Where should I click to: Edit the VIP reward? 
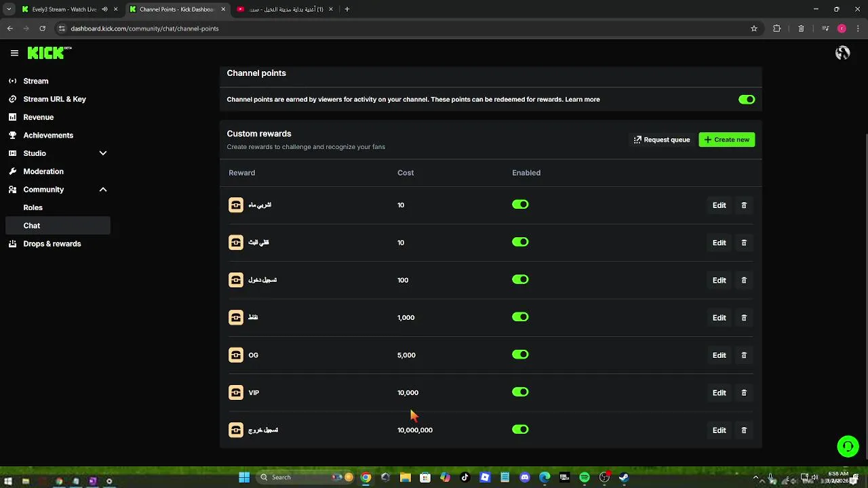click(719, 392)
